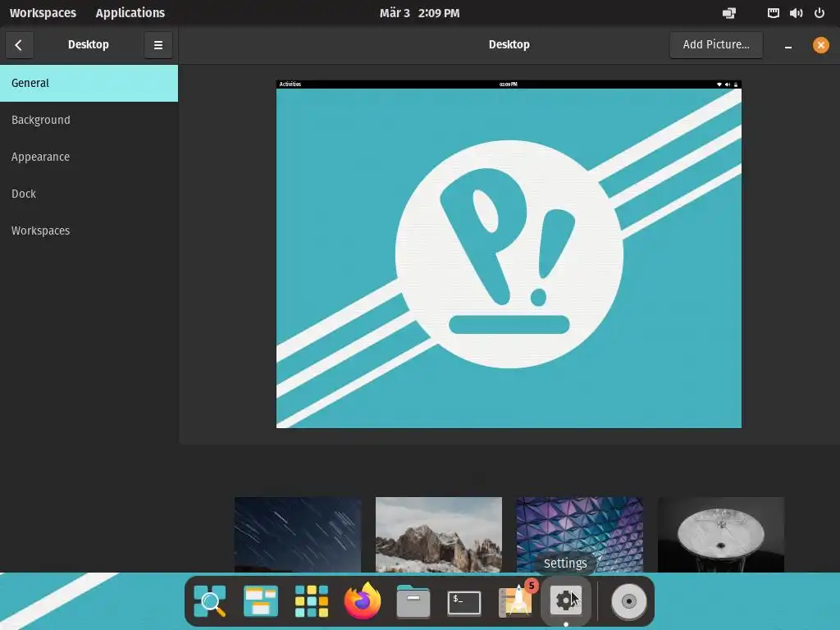Click the network indicator icon in top bar
Screen dimensions: 840x630
coord(773,13)
